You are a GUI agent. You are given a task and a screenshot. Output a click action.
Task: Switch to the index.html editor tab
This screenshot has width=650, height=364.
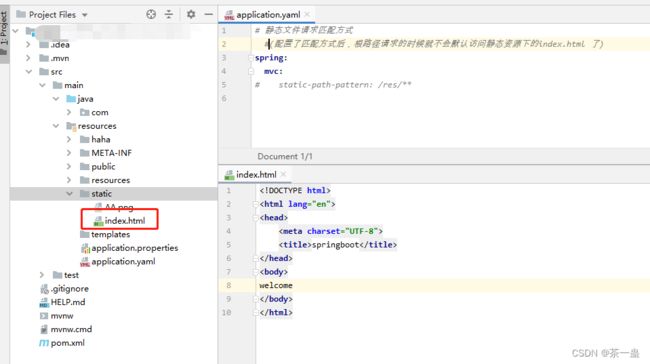[x=251, y=175]
